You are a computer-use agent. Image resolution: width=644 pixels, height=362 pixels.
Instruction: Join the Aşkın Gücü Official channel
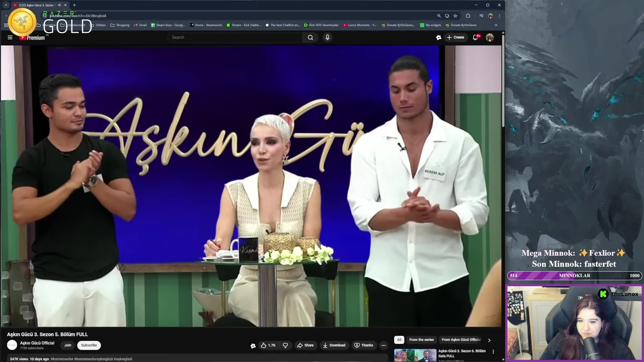[67, 345]
